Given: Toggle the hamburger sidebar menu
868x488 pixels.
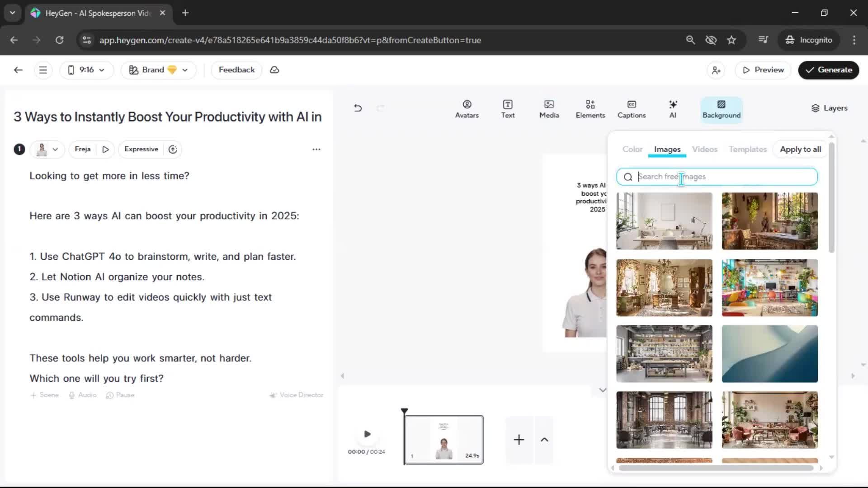Looking at the screenshot, I should coord(43,70).
